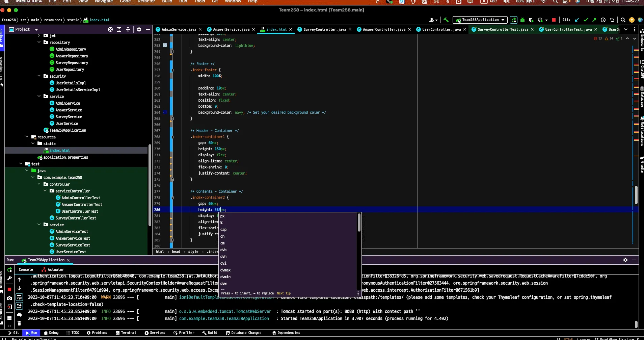Toggle the Project tool window stripe button
The width and height of the screenshot is (644, 340).
[2, 37]
